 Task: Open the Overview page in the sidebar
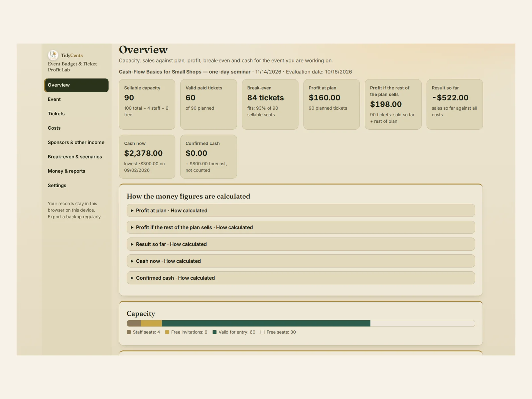76,85
